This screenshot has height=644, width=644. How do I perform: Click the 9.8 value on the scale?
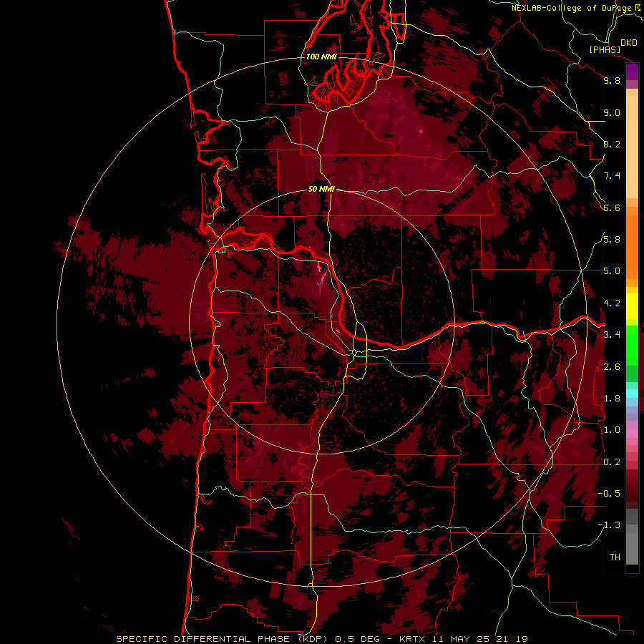[612, 80]
